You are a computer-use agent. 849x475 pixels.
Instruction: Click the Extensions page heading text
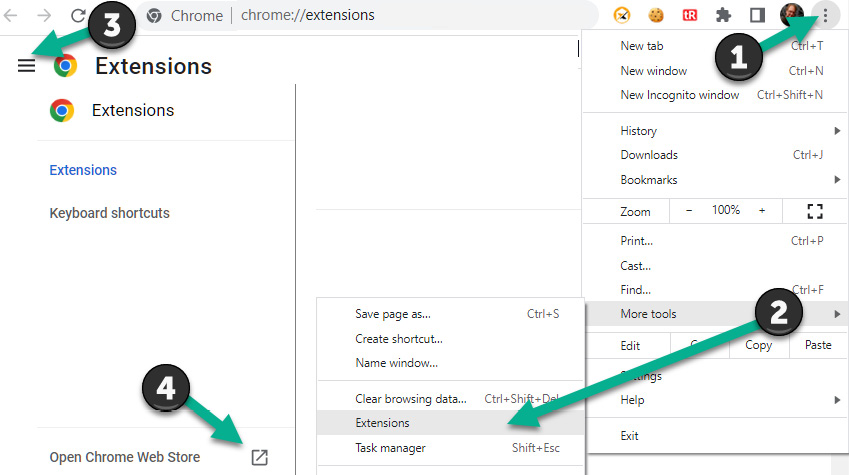(153, 66)
